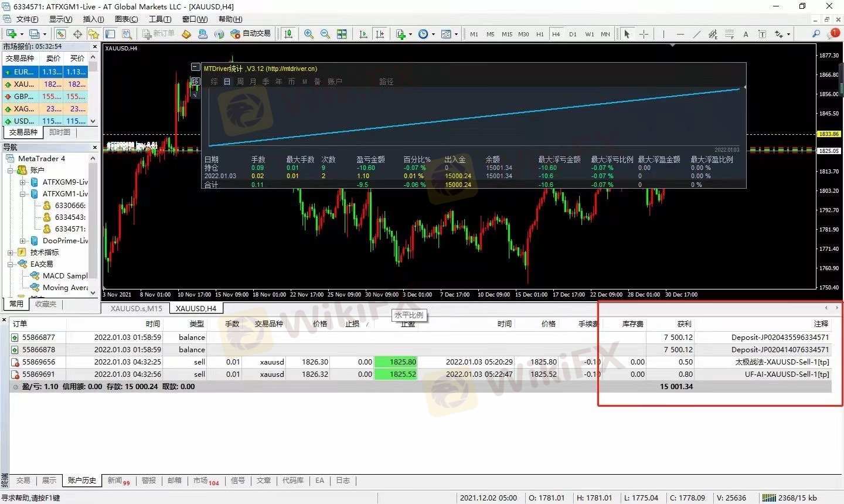Screen dimensions: 844x504
Task: Click the tile windows icon
Action: pyautogui.click(x=342, y=34)
